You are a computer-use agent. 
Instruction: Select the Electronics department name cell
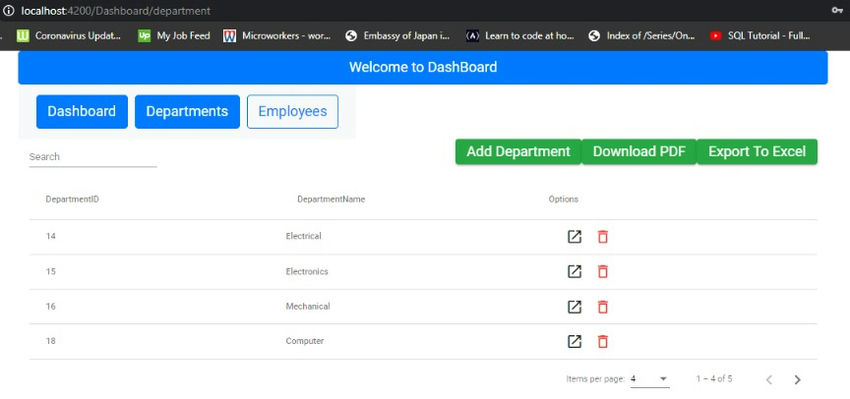(x=307, y=271)
